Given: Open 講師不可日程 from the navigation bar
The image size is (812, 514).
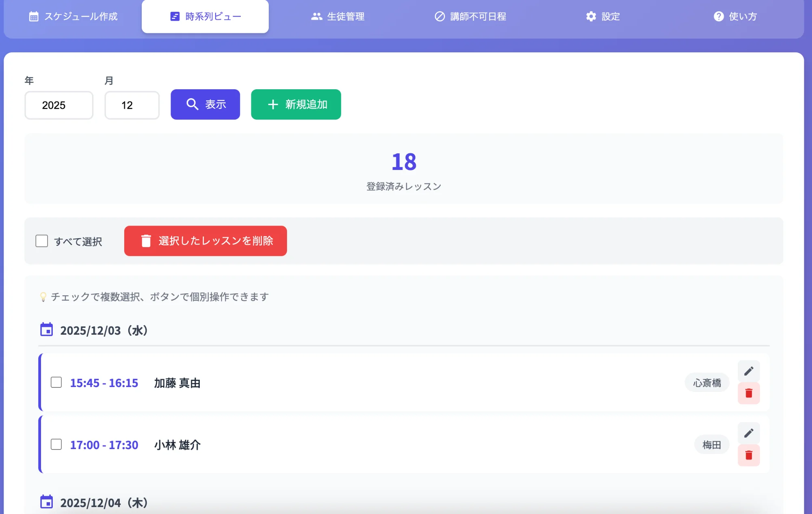Looking at the screenshot, I should tap(470, 16).
